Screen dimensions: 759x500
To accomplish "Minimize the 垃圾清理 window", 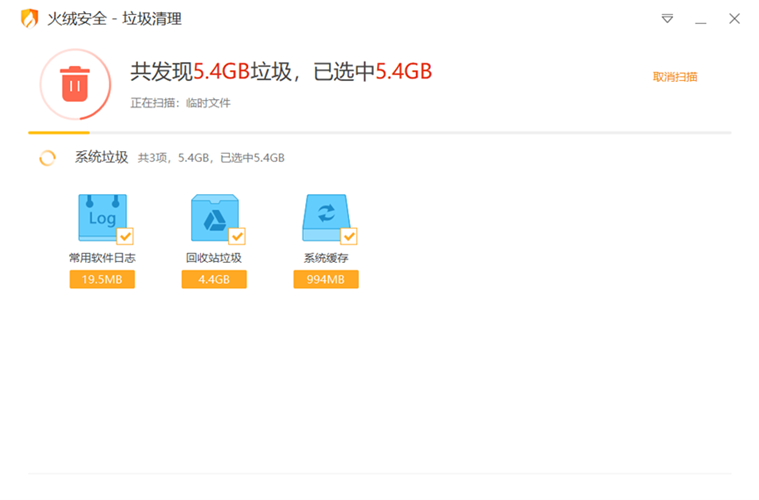I will pyautogui.click(x=700, y=22).
